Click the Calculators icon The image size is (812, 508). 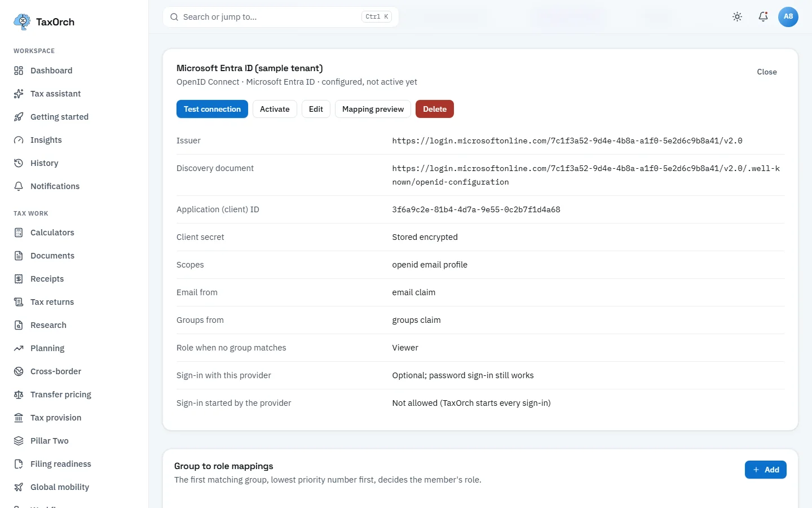pos(19,233)
